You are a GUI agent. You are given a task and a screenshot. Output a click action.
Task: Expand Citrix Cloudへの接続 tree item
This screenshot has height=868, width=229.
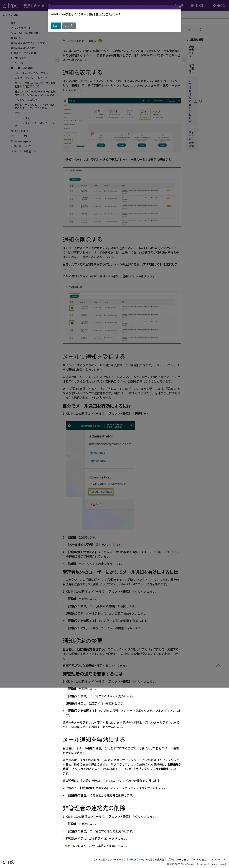point(23,48)
